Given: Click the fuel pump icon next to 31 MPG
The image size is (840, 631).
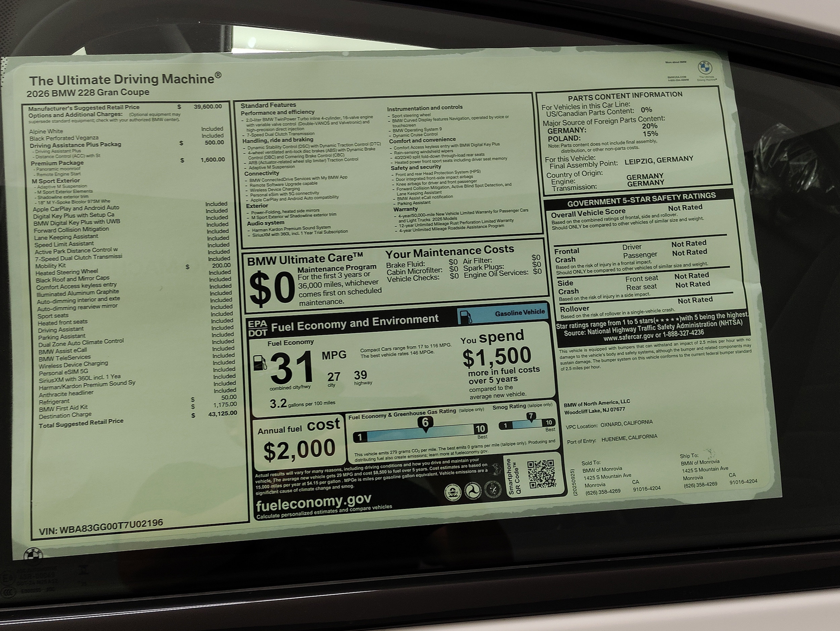Looking at the screenshot, I should click(260, 363).
